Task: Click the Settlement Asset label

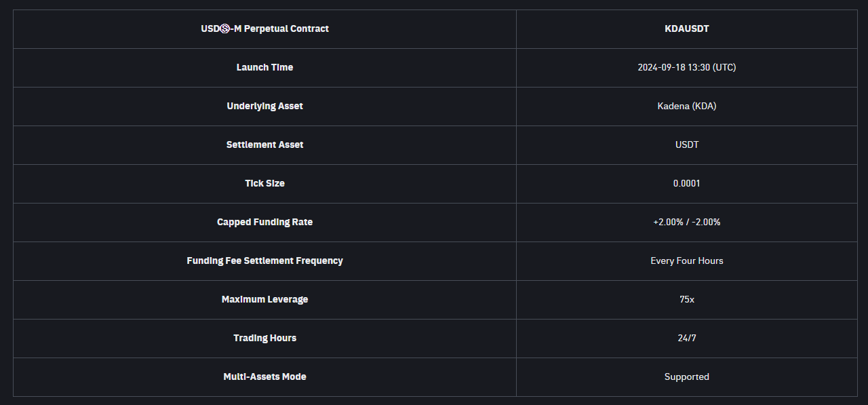Action: [264, 145]
